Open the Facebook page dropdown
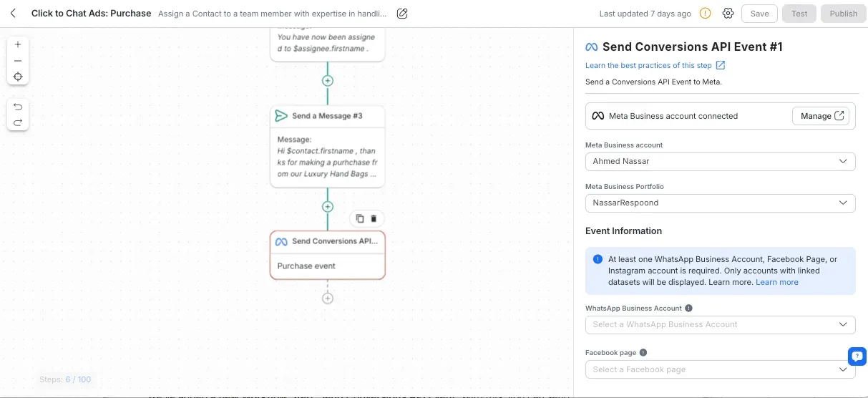The height and width of the screenshot is (398, 868). coord(720,369)
